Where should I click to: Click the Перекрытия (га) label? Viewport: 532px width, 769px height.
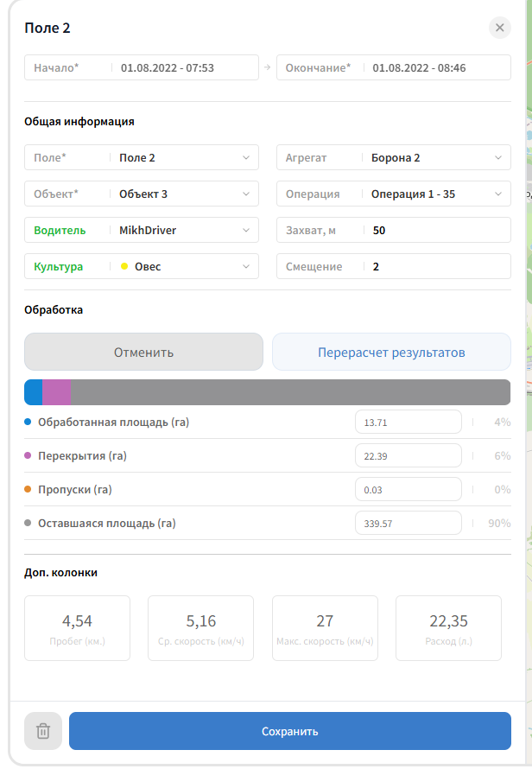pos(82,456)
